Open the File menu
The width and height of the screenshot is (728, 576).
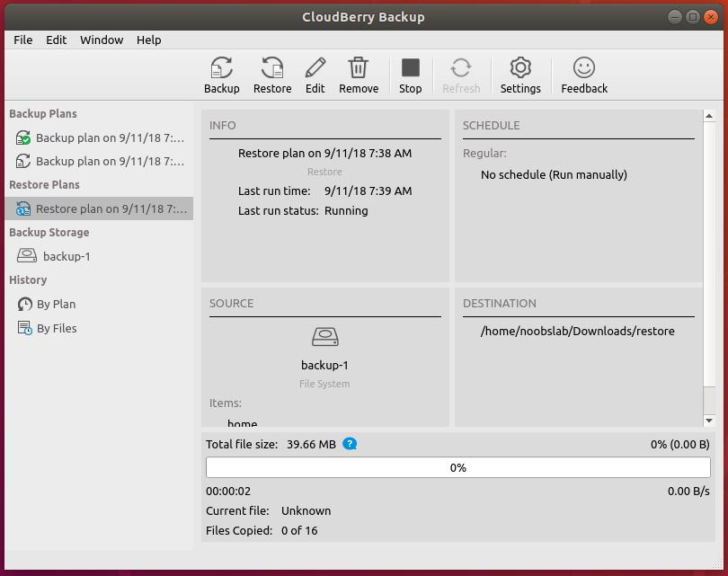point(22,40)
